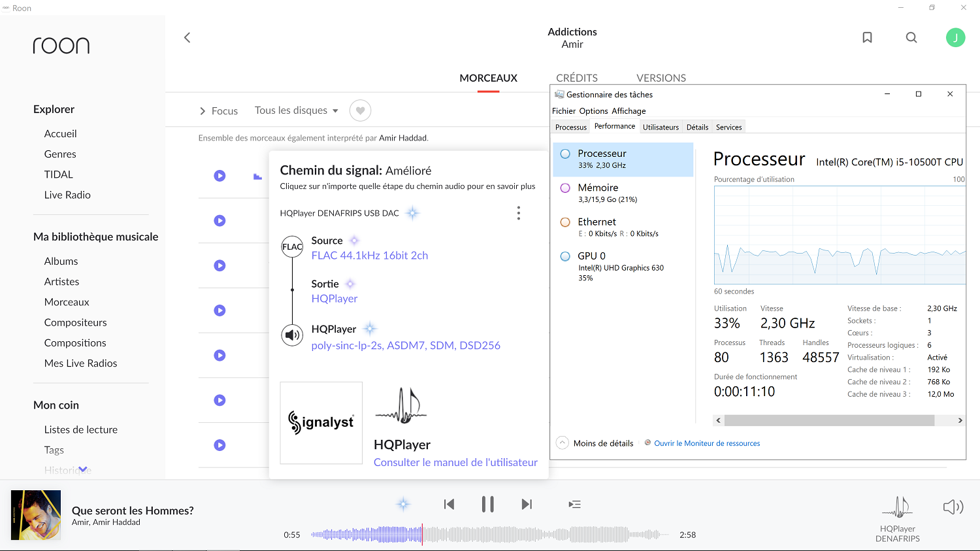Open the signal path star near playback controls
The height and width of the screenshot is (551, 980).
click(x=403, y=504)
